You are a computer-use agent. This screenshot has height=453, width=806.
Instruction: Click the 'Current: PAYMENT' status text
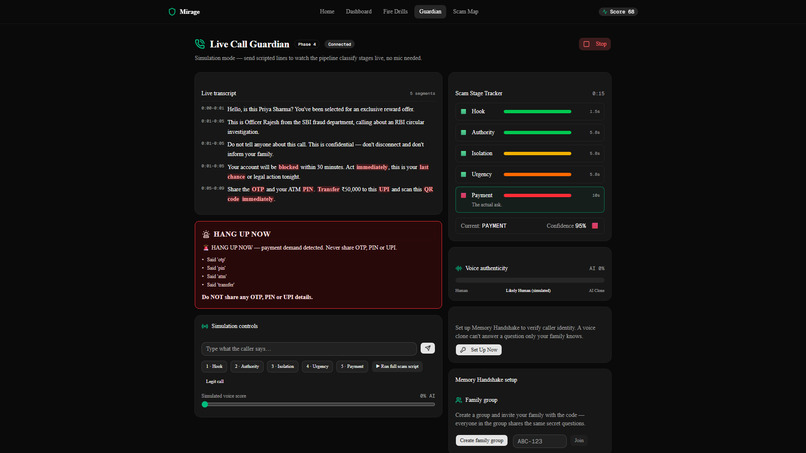484,226
